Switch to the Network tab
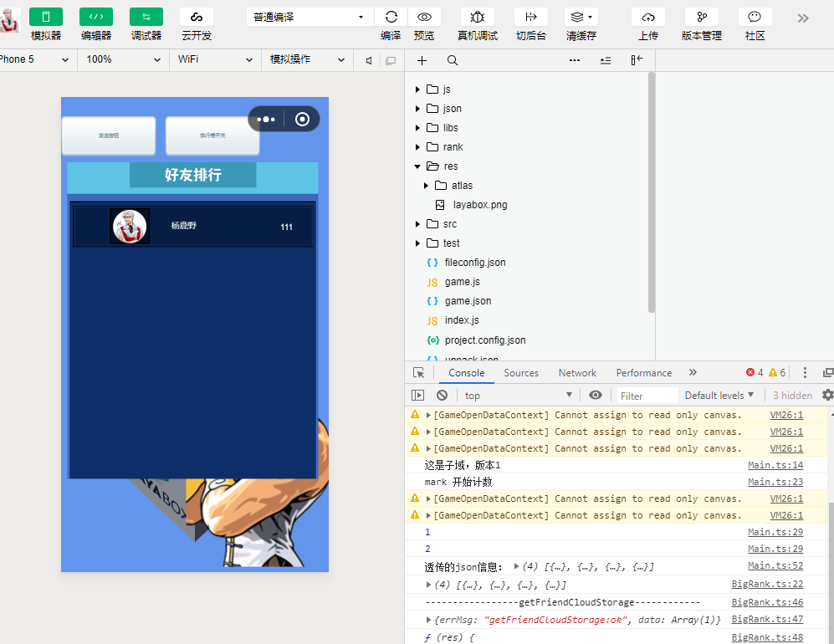This screenshot has height=644, width=834. [x=577, y=373]
